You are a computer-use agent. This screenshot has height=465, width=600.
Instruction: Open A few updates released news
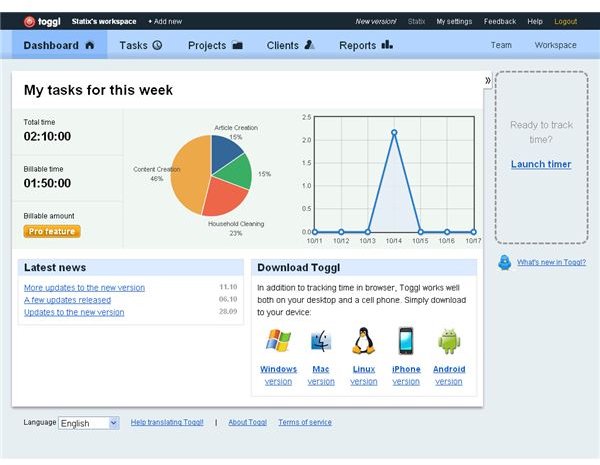pyautogui.click(x=67, y=300)
